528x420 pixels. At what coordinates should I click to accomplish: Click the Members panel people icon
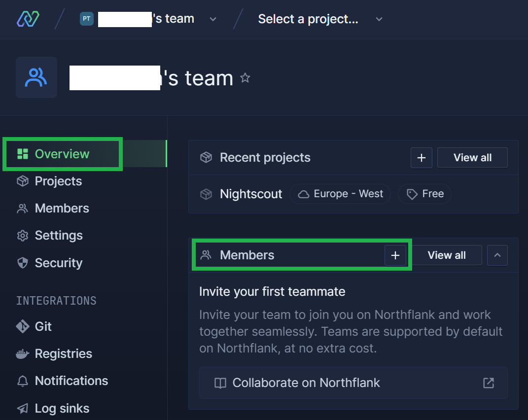[206, 255]
